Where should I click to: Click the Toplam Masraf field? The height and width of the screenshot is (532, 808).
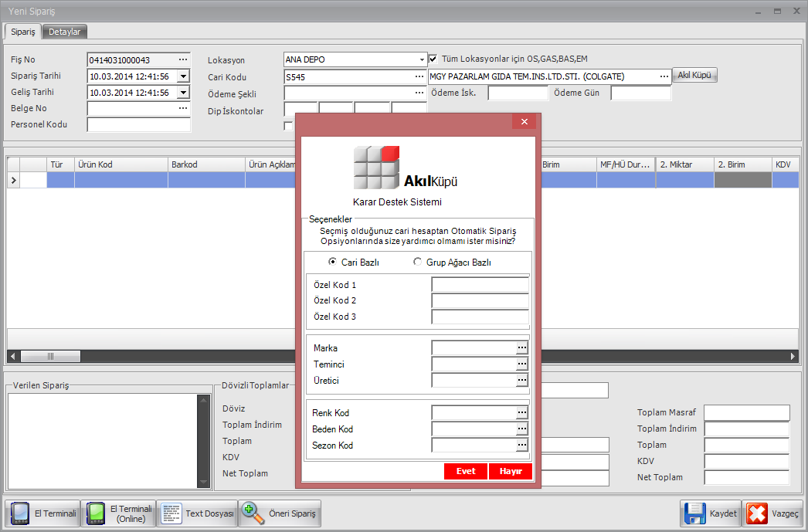[x=747, y=412]
